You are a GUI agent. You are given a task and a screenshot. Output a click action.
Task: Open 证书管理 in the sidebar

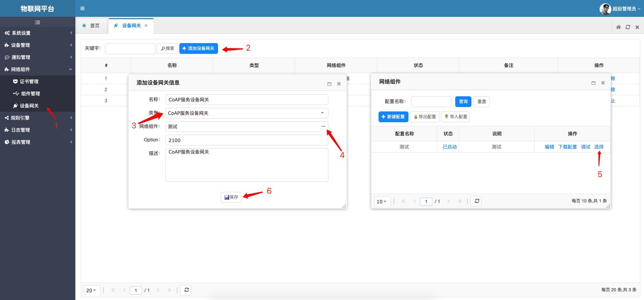29,81
